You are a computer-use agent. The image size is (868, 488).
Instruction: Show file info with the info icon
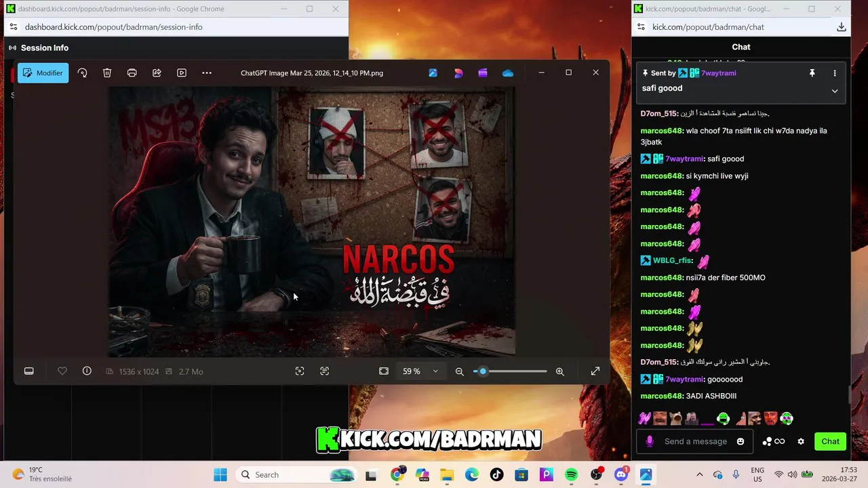(x=87, y=371)
